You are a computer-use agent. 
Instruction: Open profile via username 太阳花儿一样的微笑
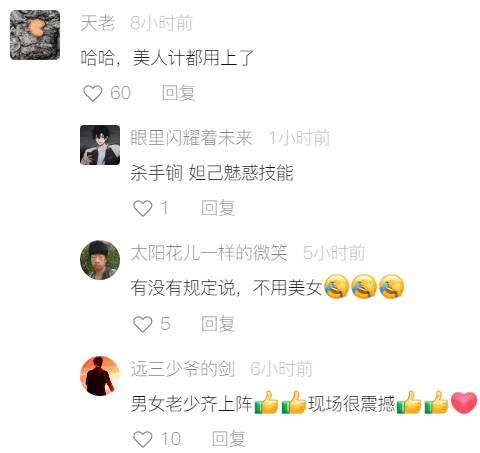click(x=209, y=253)
